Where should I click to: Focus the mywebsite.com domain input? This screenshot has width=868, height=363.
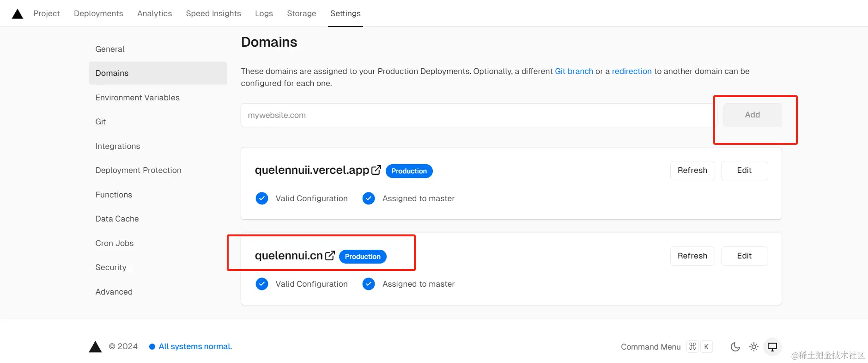tap(476, 115)
